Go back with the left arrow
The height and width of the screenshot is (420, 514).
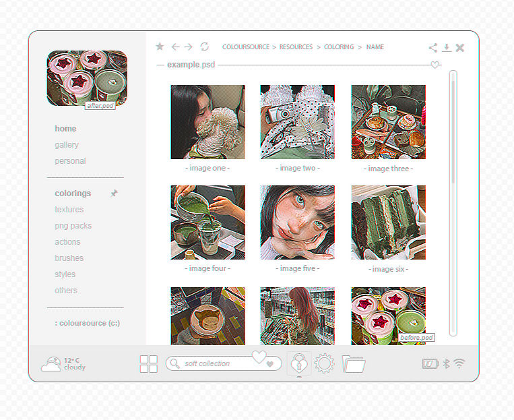175,47
